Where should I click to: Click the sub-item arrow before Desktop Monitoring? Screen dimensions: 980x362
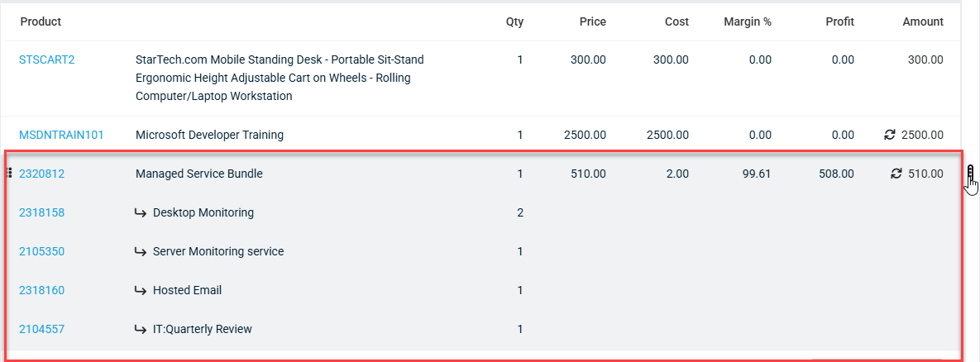pyautogui.click(x=141, y=213)
